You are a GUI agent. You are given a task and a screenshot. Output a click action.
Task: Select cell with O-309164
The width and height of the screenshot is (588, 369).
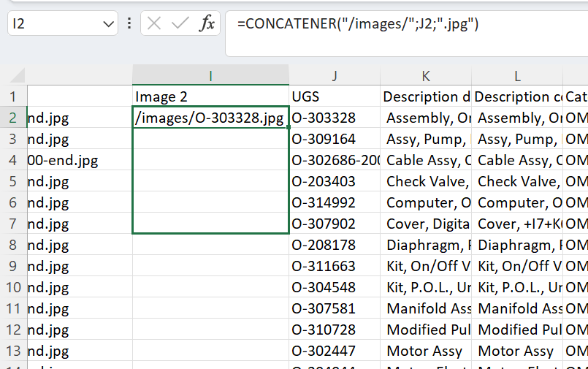(x=334, y=139)
